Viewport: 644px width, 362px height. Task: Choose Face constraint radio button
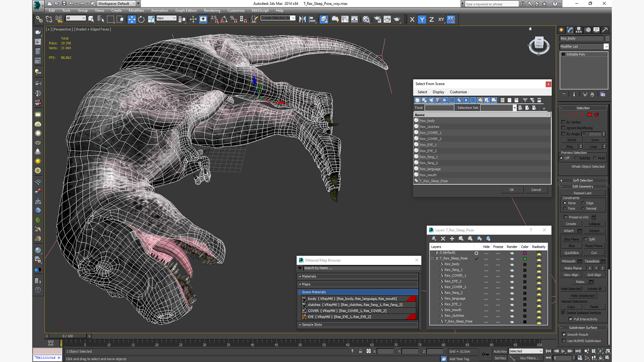tap(565, 208)
